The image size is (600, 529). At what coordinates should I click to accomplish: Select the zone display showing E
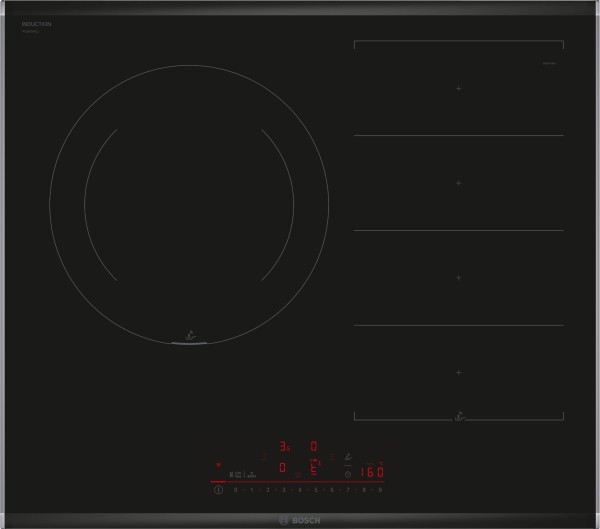coord(313,467)
